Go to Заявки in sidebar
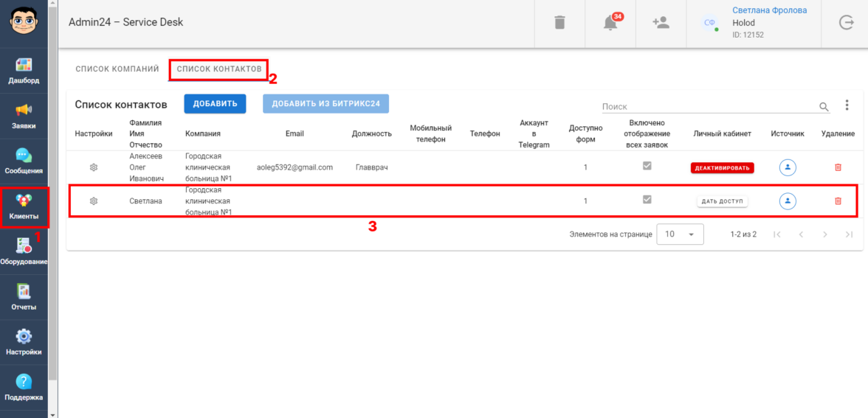The image size is (868, 418). click(x=24, y=116)
